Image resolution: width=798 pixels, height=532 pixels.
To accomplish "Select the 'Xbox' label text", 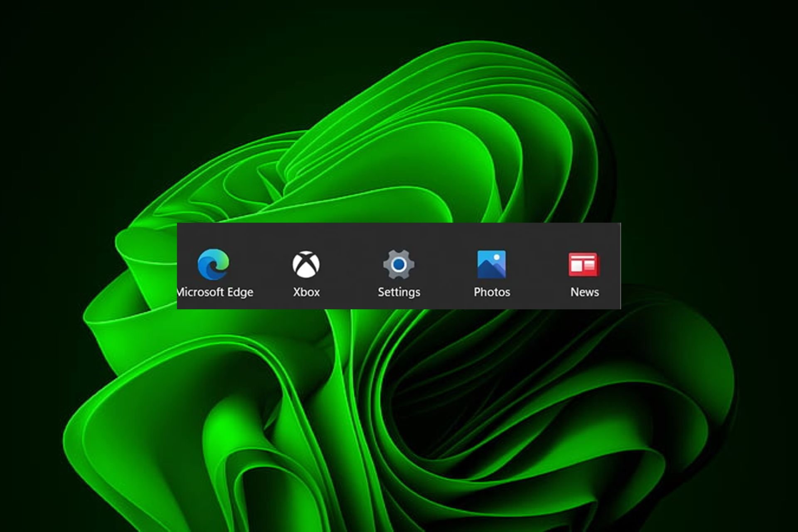I will [x=306, y=292].
